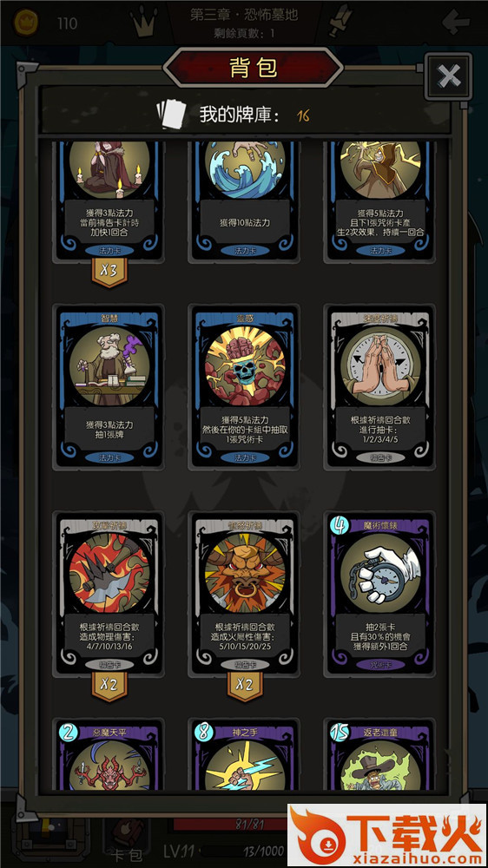
Task: Tap the crown icon in top bar
Action: pyautogui.click(x=143, y=23)
